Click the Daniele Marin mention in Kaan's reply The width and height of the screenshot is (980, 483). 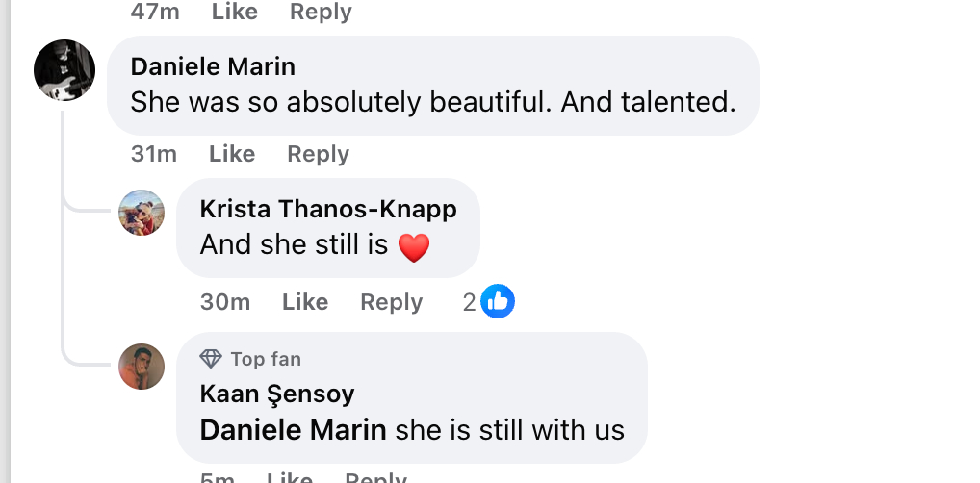click(x=294, y=430)
